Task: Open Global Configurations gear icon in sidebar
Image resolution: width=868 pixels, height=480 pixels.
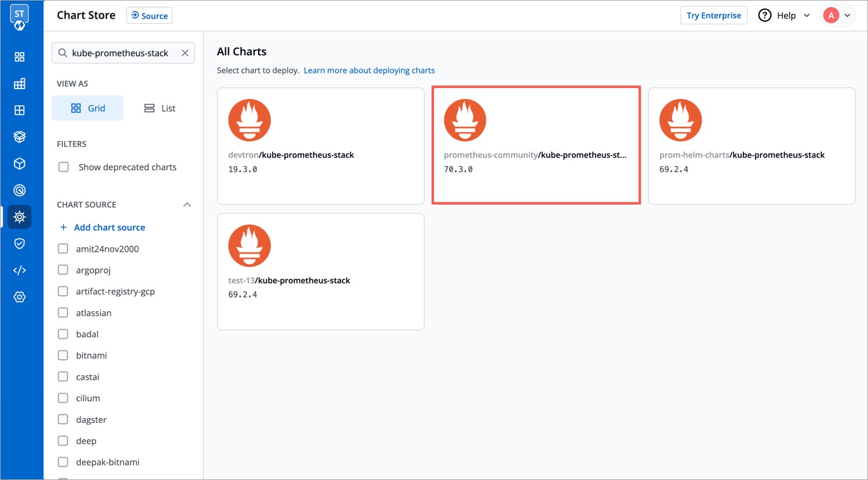Action: point(19,297)
